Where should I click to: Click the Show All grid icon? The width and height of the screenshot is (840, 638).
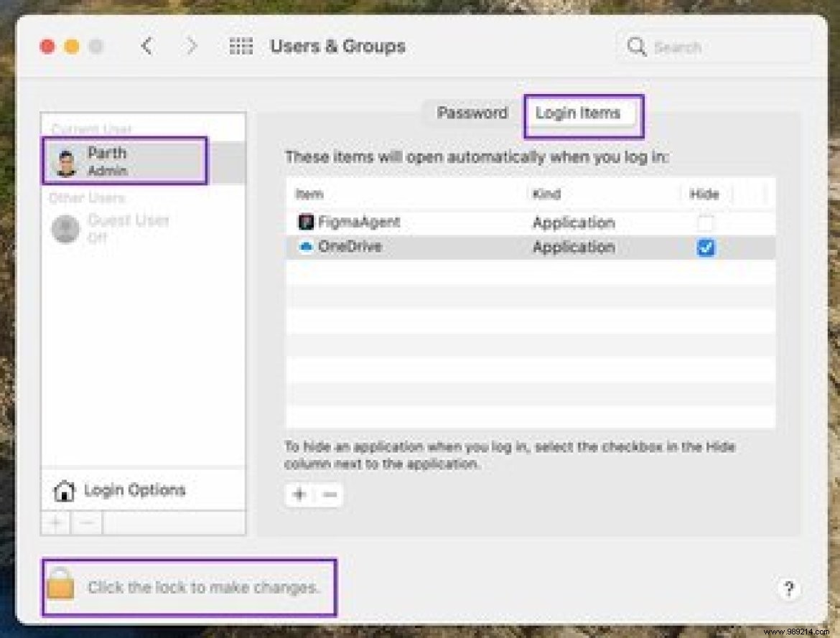(241, 45)
